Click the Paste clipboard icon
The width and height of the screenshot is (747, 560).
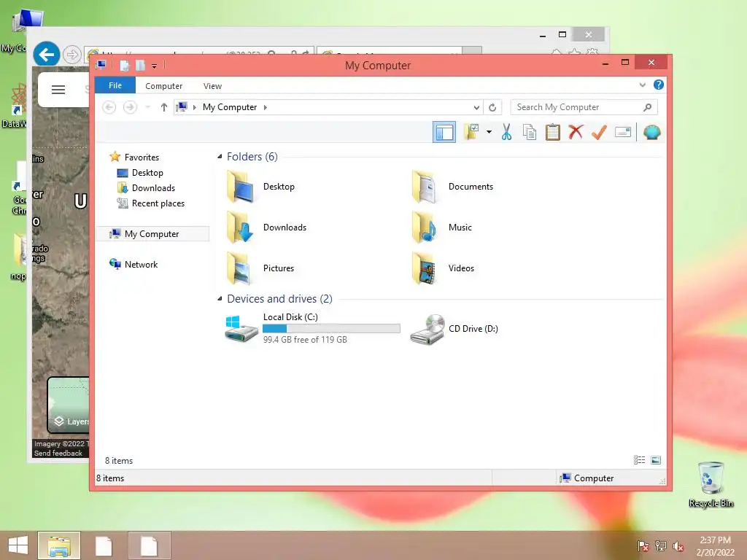coord(553,132)
